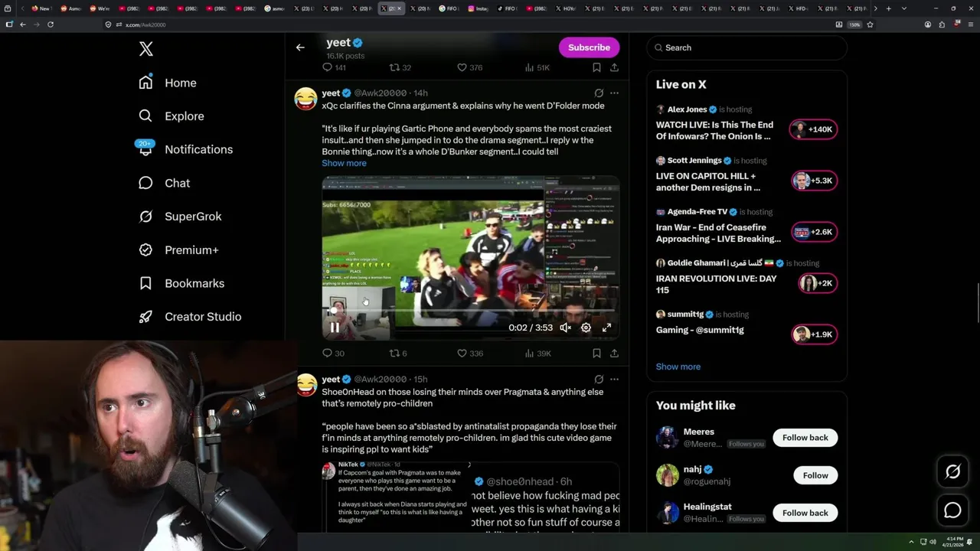
Task: Join Scott Jennings live +5.3K
Action: tap(814, 181)
